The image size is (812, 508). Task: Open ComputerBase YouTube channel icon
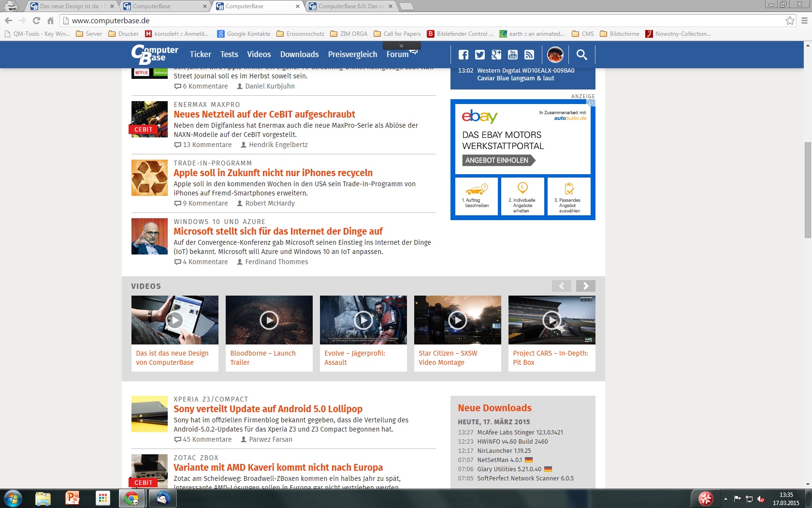(x=513, y=55)
